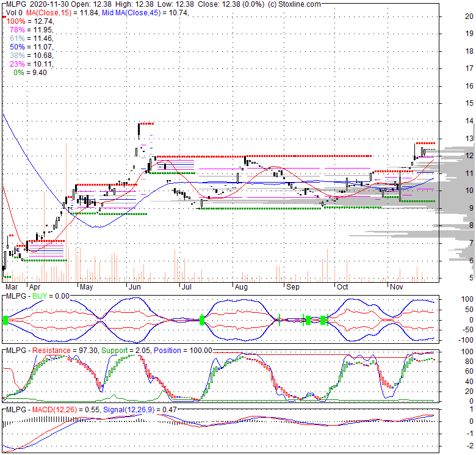Click the MLPG - BUY = 0.00 indicator title
Screen dimensions: 476x455
(x=38, y=296)
